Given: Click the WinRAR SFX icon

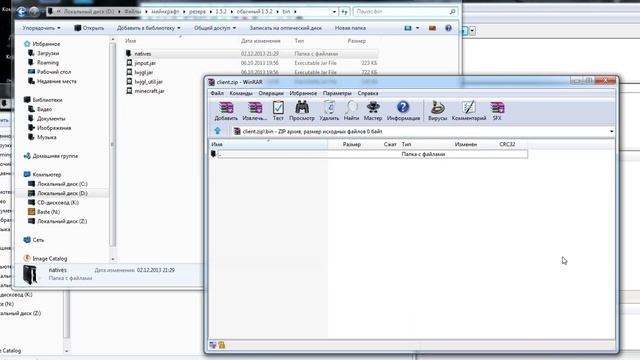Looking at the screenshot, I should pos(497,111).
